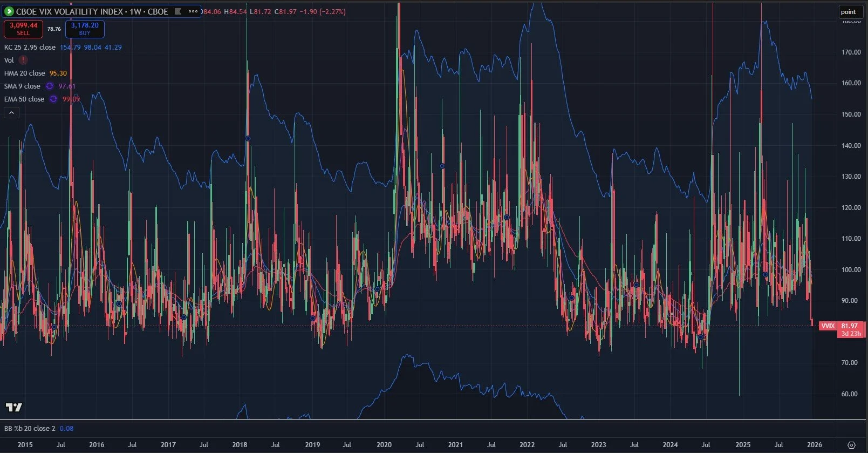
Task: Click the TradingView logo in chart corner
Action: point(14,407)
